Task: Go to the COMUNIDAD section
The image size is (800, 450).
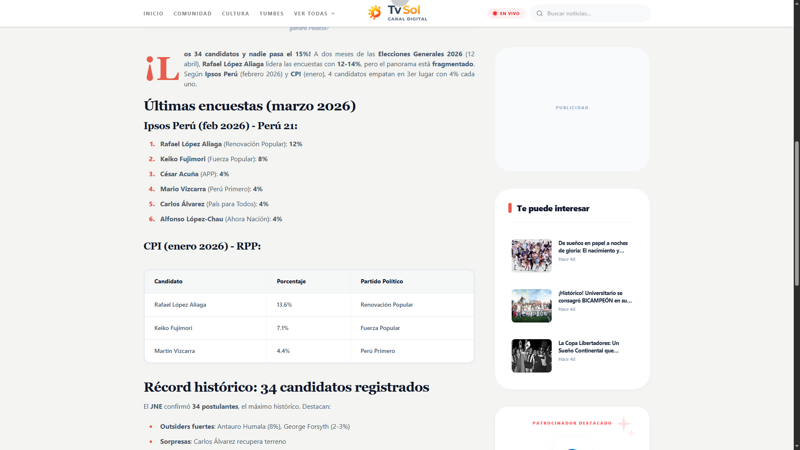Action: tap(192, 13)
